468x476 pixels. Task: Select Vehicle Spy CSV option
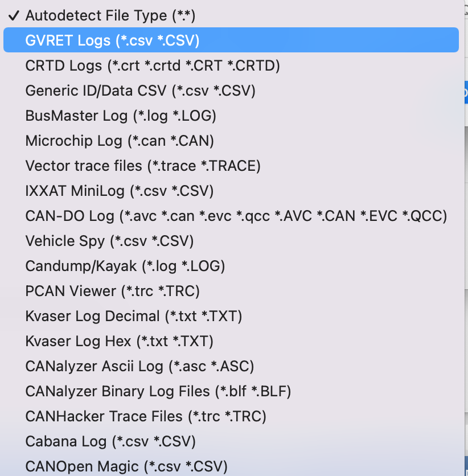(110, 241)
